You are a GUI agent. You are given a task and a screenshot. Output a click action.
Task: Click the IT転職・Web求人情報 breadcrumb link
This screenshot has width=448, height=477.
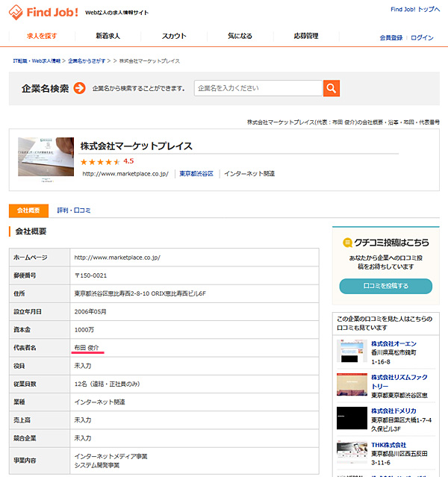pos(37,61)
